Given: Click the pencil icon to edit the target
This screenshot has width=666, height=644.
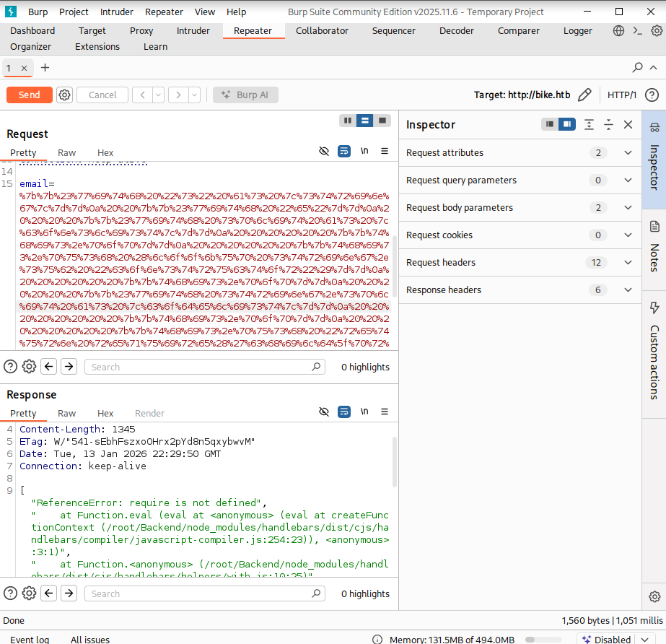Looking at the screenshot, I should [x=584, y=94].
